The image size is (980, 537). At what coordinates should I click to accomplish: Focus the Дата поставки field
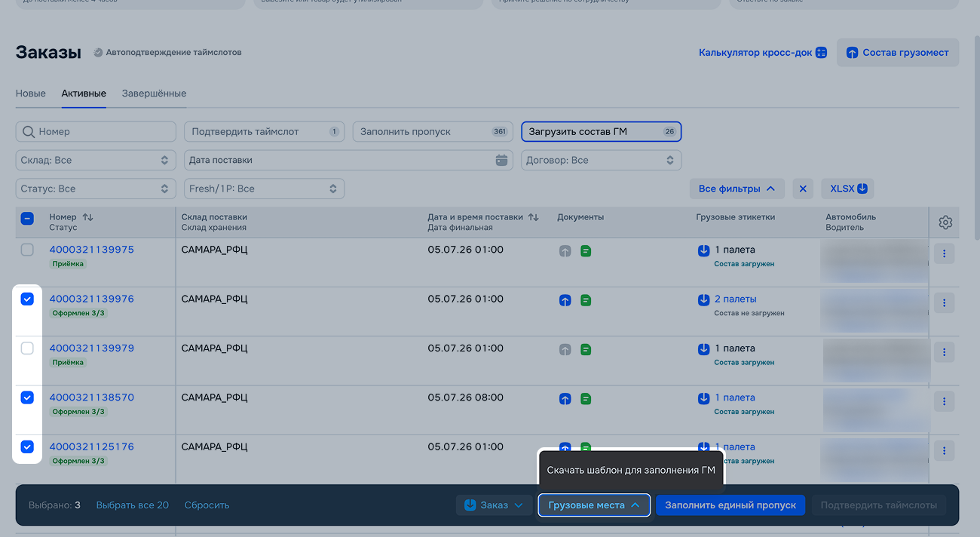pos(348,160)
